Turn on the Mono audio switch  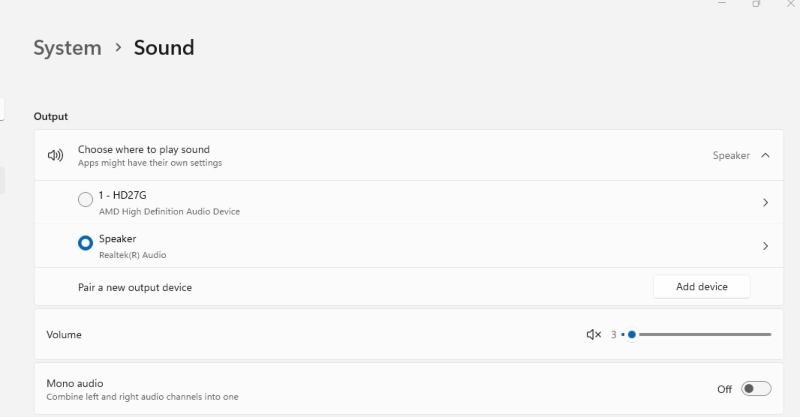(x=756, y=388)
